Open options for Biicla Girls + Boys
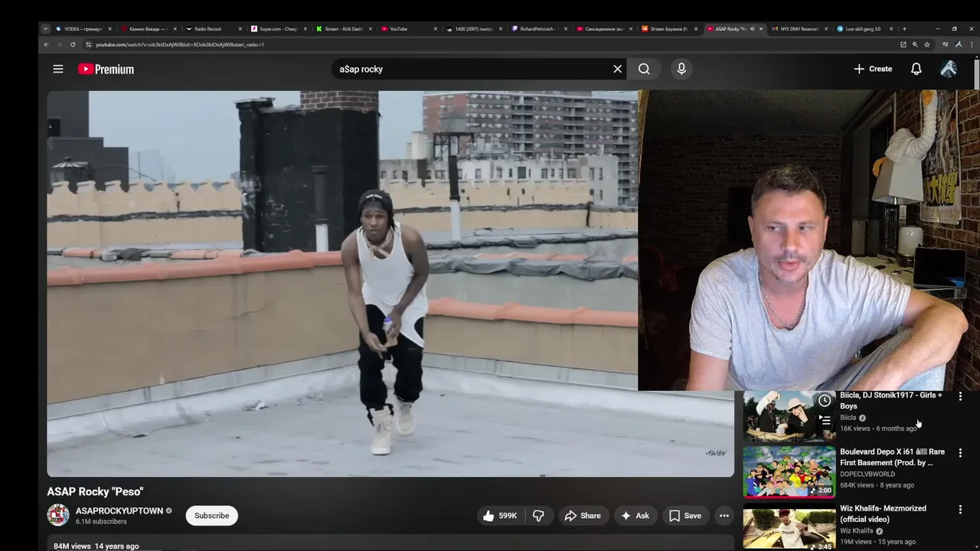This screenshot has width=980, height=551. (960, 396)
